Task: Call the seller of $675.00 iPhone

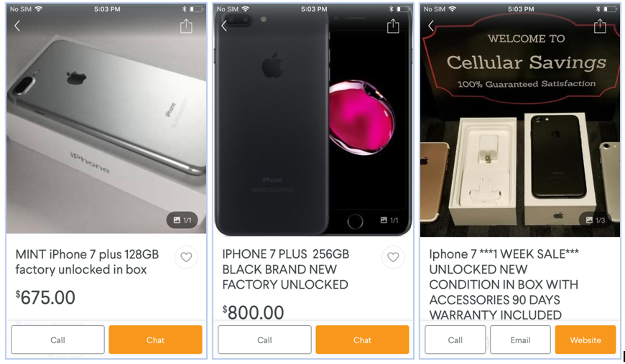Action: click(x=57, y=340)
